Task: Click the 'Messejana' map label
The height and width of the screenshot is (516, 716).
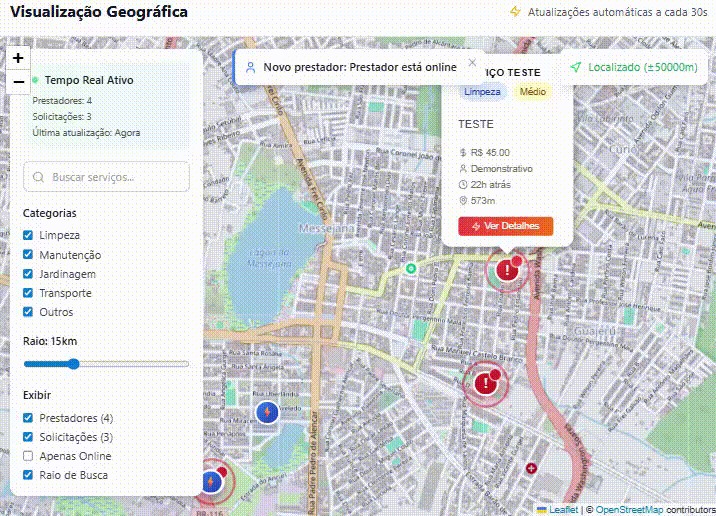Action: pyautogui.click(x=326, y=228)
